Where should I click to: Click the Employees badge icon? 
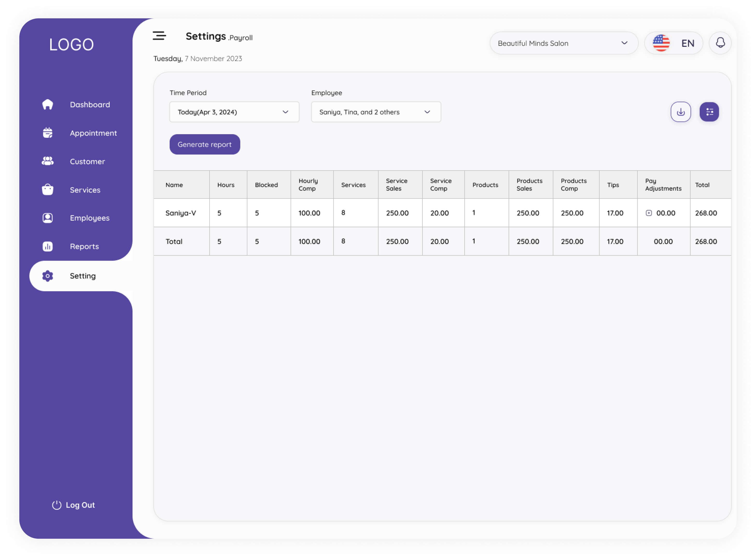[x=48, y=218]
